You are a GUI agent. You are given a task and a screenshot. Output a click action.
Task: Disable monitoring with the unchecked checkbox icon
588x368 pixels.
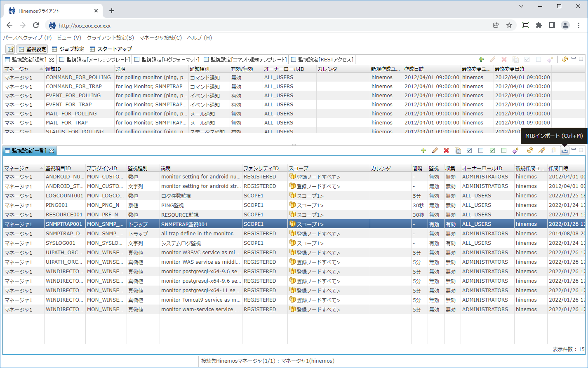tap(481, 150)
